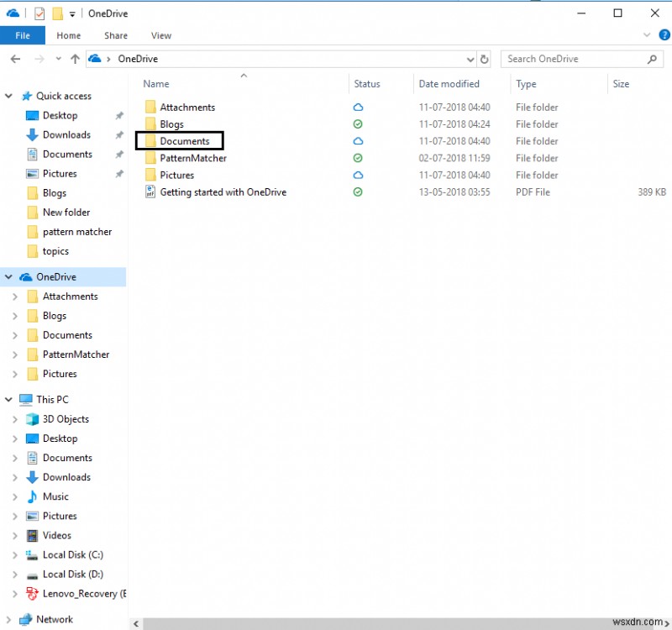Expand the This PC tree node
Screen dimensions: 672x630
click(x=8, y=399)
